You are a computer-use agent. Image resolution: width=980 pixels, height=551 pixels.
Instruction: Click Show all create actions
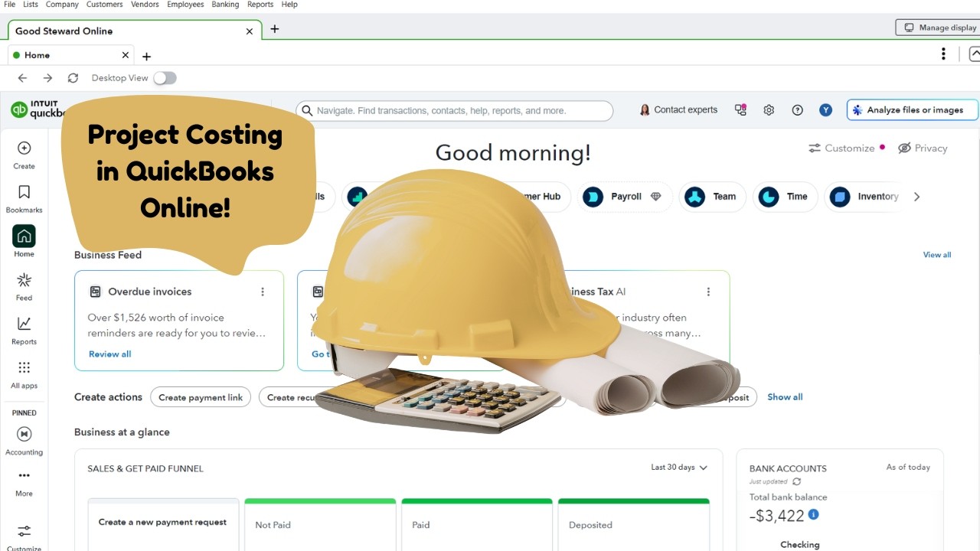(785, 397)
